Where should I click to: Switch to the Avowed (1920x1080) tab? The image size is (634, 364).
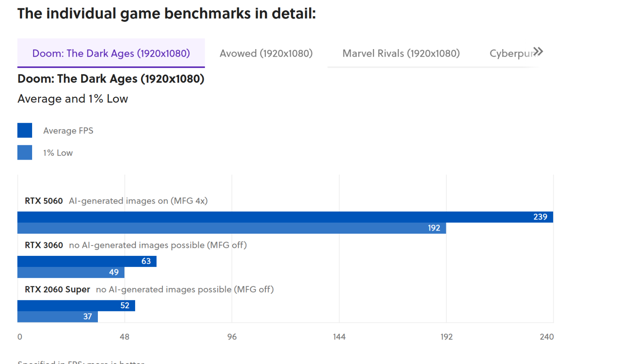click(266, 53)
